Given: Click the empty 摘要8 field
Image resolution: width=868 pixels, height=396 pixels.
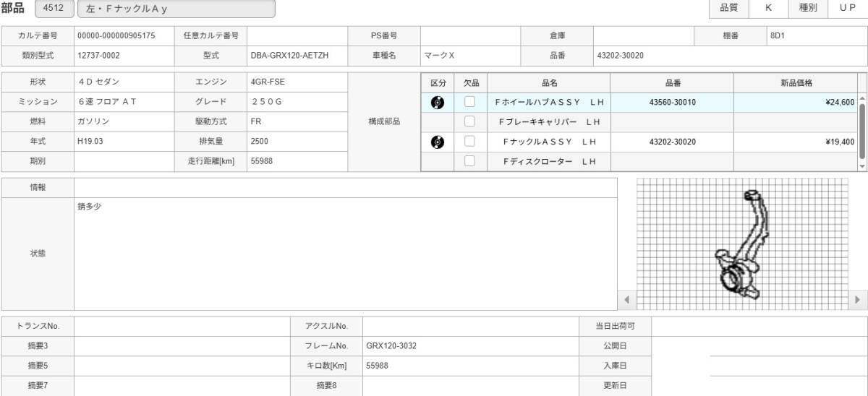Looking at the screenshot, I should 471,385.
